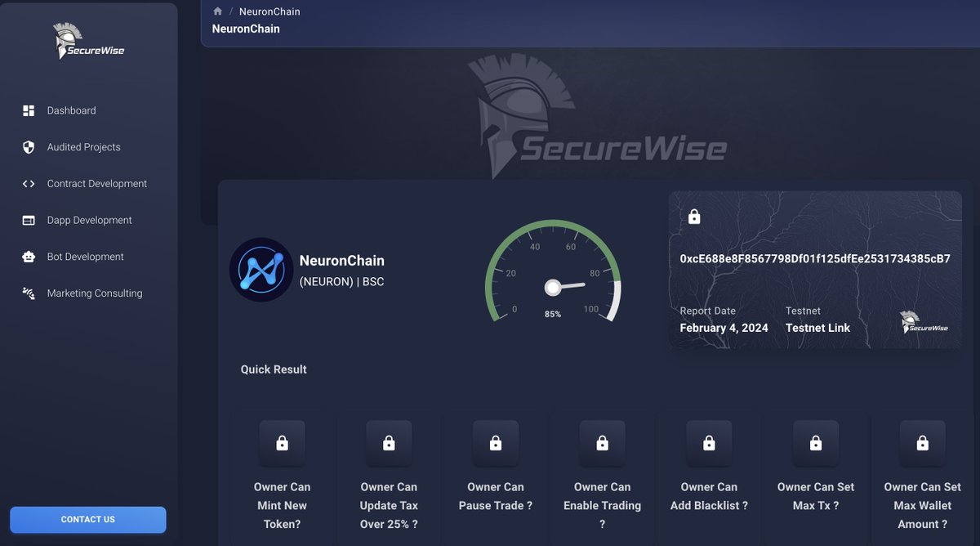Click the Testnet label above the link
The height and width of the screenshot is (546, 980).
803,311
